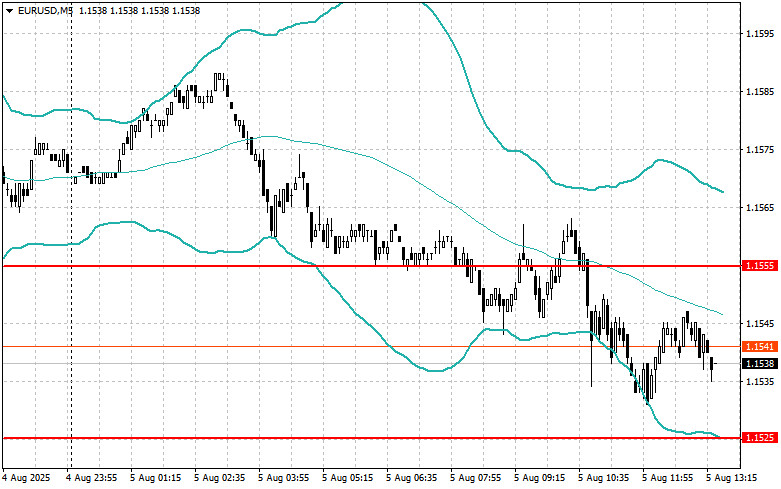781x489 pixels.
Task: Select the '5 Aug 06:35' time label
Action: pyautogui.click(x=412, y=478)
